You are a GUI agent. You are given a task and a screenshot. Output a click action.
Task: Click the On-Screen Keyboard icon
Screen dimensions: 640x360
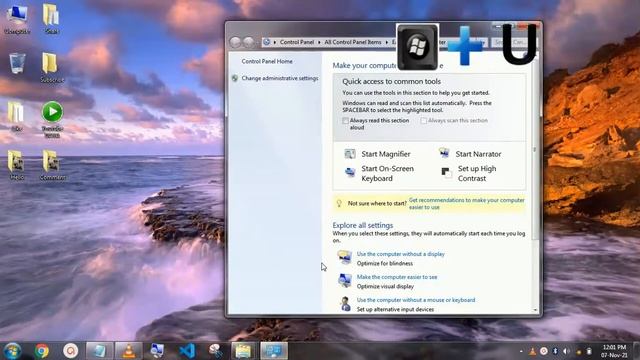point(350,172)
